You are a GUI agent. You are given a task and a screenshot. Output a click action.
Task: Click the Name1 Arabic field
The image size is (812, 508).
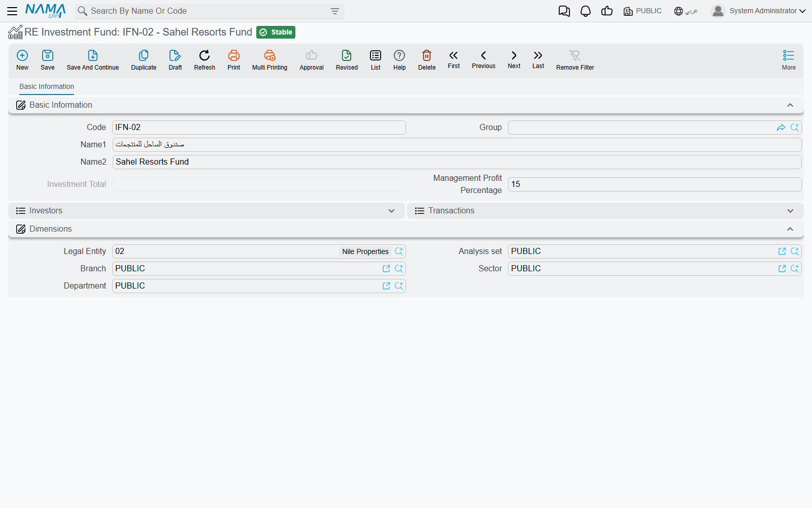pyautogui.click(x=457, y=145)
